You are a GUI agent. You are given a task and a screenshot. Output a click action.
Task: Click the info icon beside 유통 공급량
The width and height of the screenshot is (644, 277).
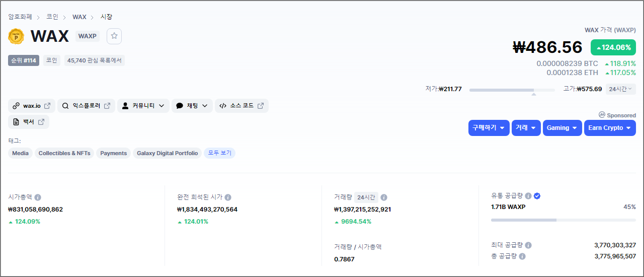(528, 196)
